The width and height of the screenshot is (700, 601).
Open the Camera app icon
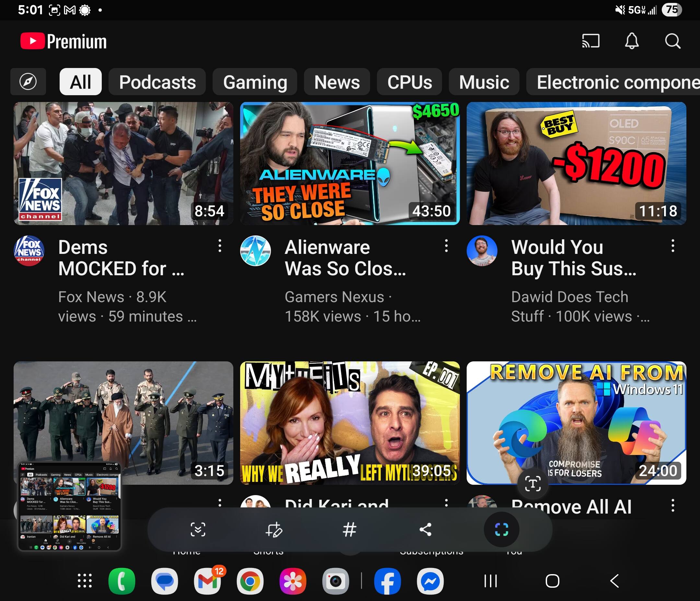(x=335, y=581)
